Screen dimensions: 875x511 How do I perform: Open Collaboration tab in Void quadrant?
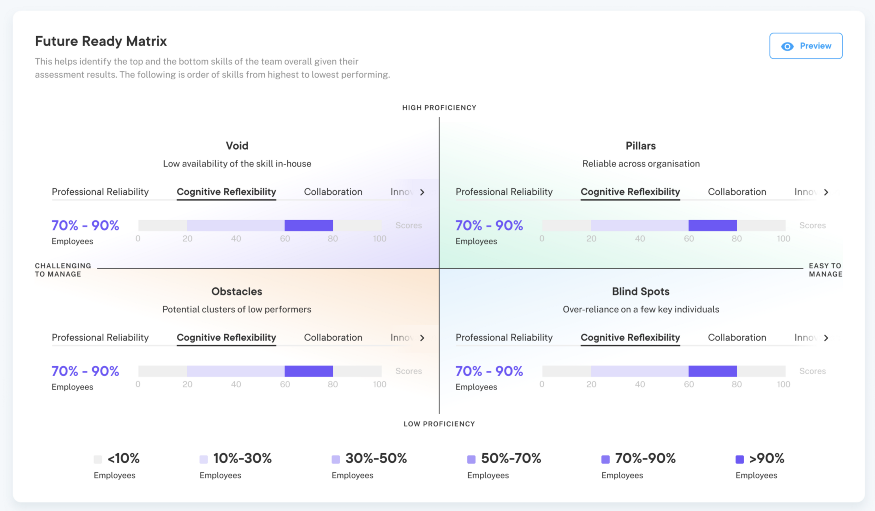333,192
